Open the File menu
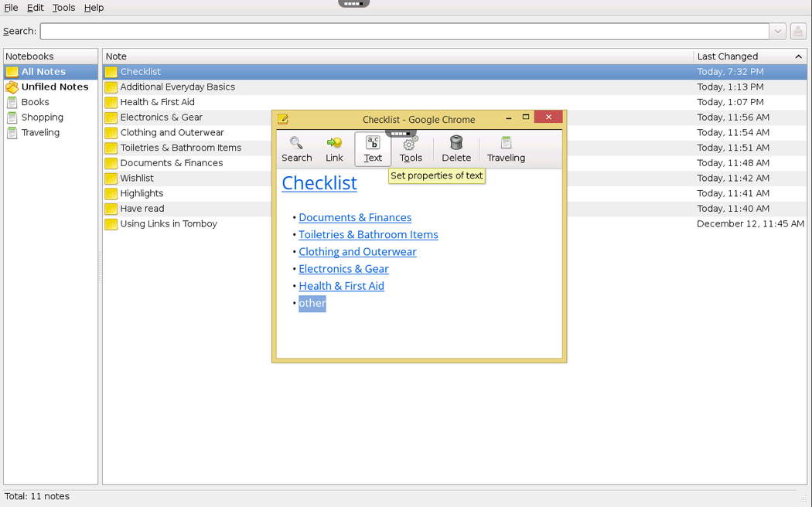Image resolution: width=812 pixels, height=507 pixels. (11, 8)
